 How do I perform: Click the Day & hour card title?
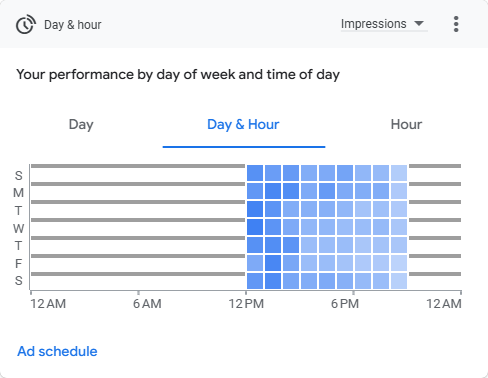tap(73, 25)
